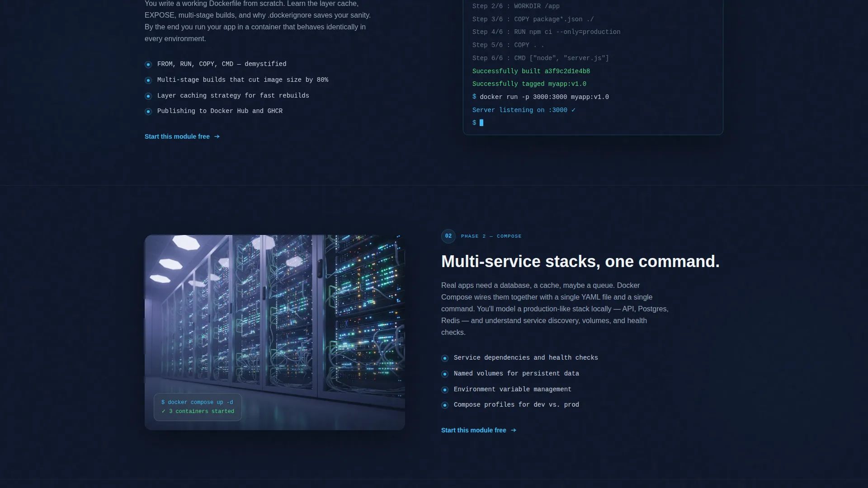
Task: Click the 'Successfully built a3f9c2d1e4b8' terminal line
Action: click(531, 71)
